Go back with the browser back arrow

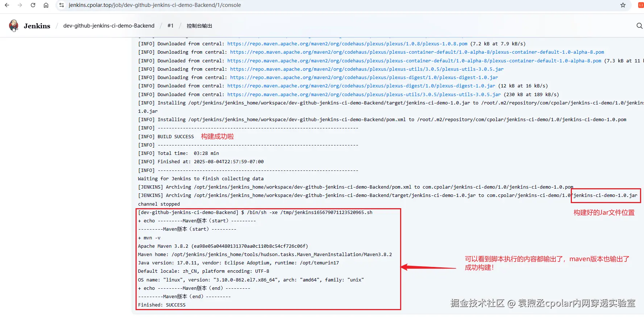pyautogui.click(x=7, y=5)
